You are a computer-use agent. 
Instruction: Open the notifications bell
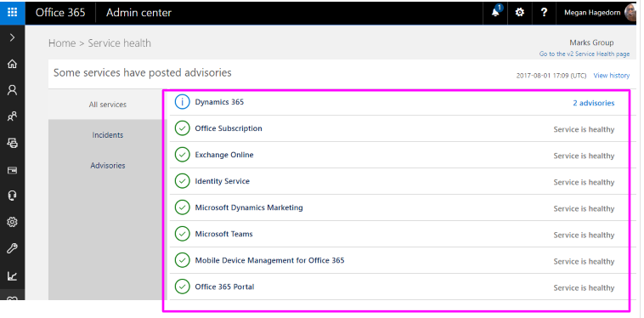[495, 12]
